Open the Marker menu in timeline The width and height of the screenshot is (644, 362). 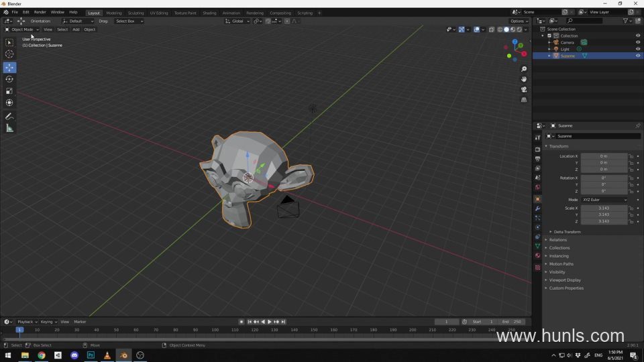coord(80,322)
